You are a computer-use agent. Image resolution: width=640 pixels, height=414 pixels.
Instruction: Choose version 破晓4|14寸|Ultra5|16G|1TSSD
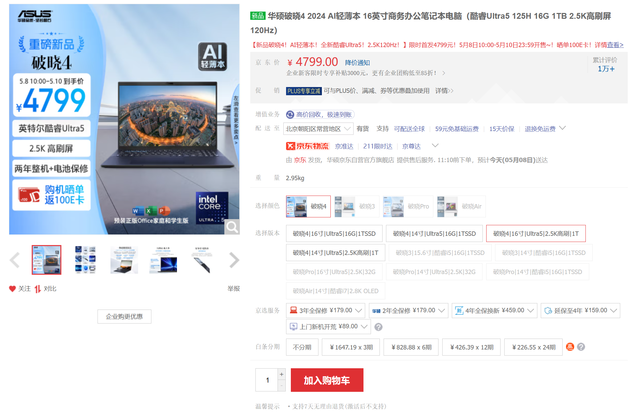[434, 234]
